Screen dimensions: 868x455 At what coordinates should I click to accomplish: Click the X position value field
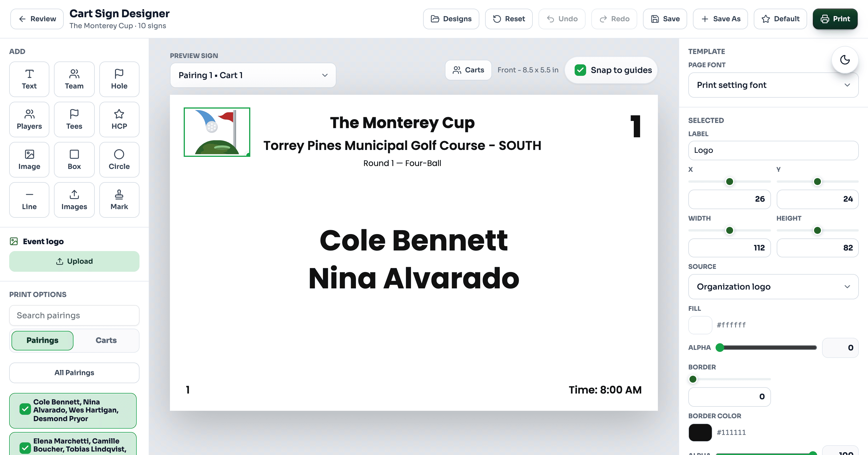pos(729,199)
